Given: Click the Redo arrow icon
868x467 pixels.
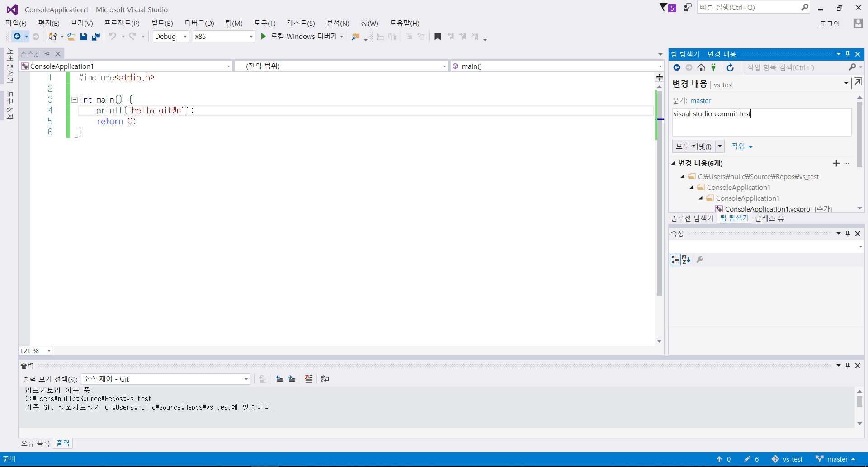Looking at the screenshot, I should [132, 36].
